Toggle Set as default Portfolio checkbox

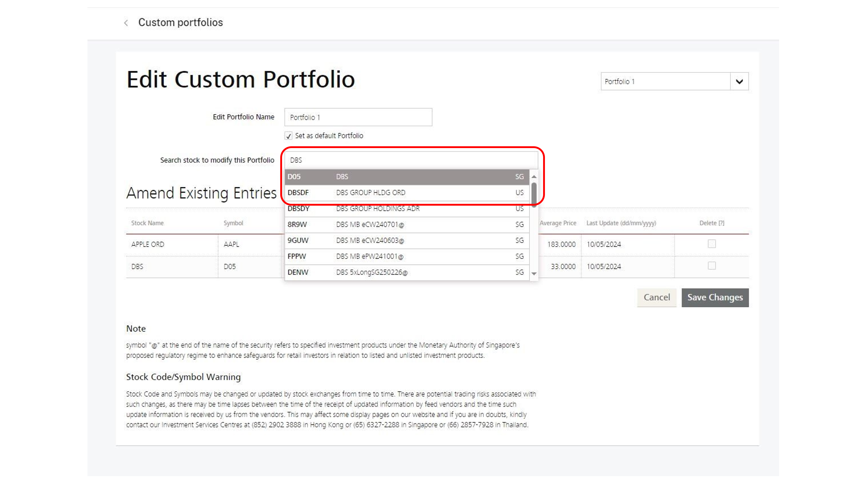click(288, 136)
